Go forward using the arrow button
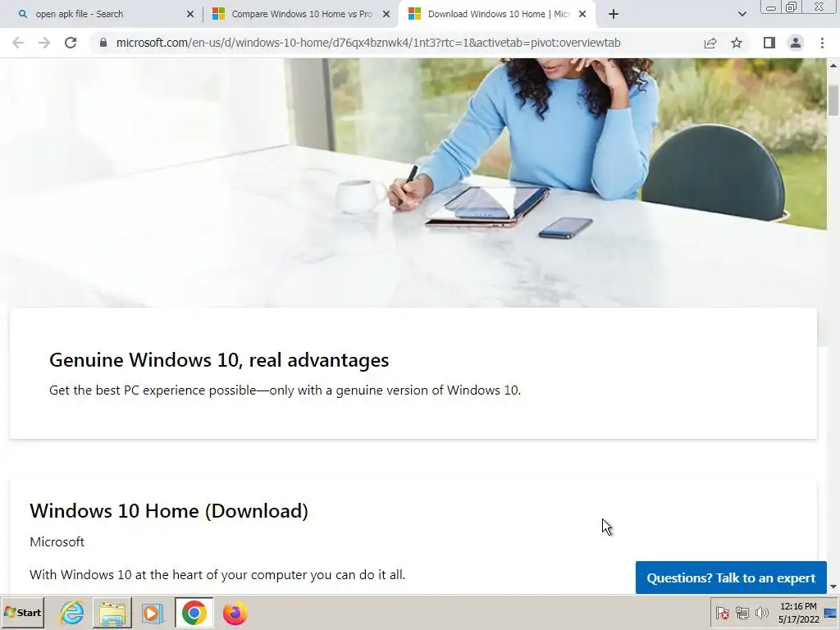The height and width of the screenshot is (630, 840). (x=44, y=43)
